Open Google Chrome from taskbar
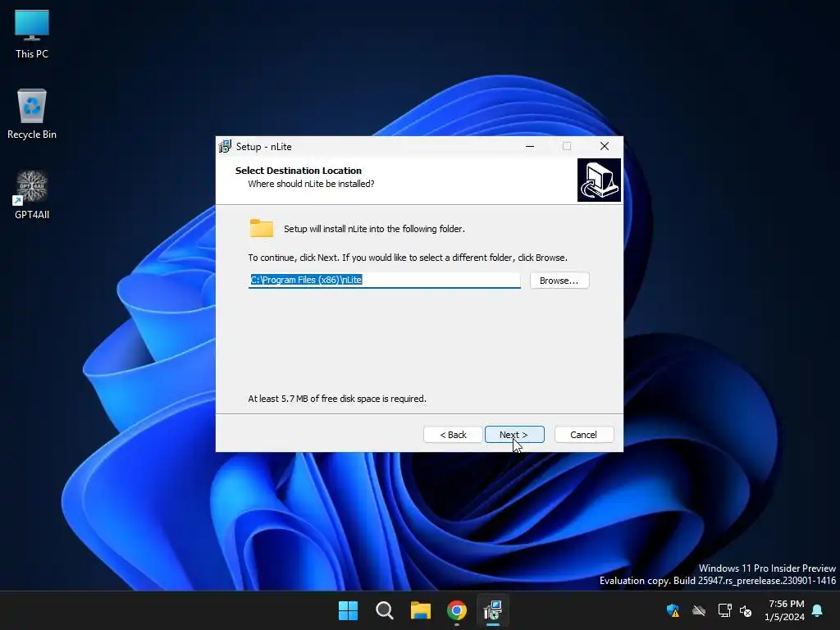 click(457, 610)
